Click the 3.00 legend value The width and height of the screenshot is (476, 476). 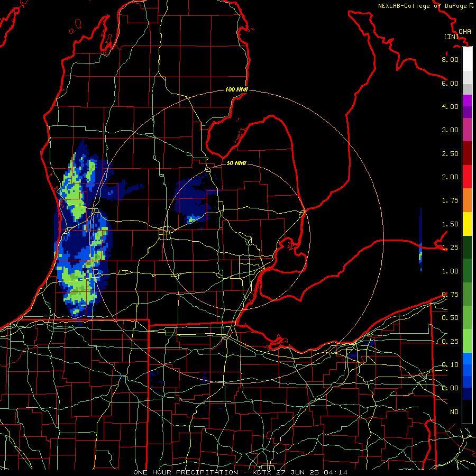pos(450,130)
